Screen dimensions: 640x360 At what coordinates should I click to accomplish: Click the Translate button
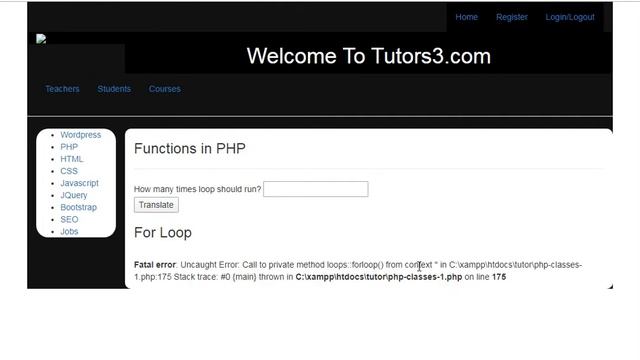[x=156, y=205]
